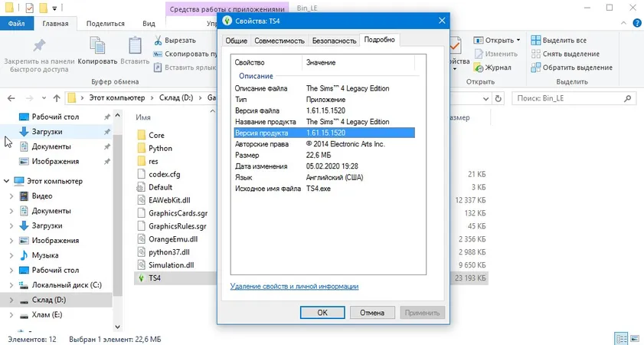Collapse the ribbon with the chevron
Screen dimensions: 644x345
[x=624, y=24]
